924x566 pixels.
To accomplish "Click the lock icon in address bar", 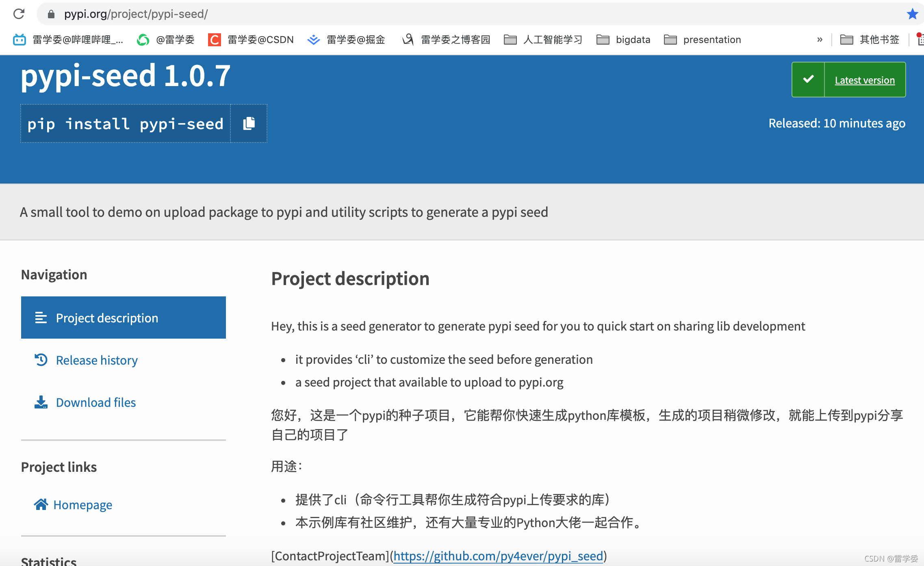I will (51, 14).
